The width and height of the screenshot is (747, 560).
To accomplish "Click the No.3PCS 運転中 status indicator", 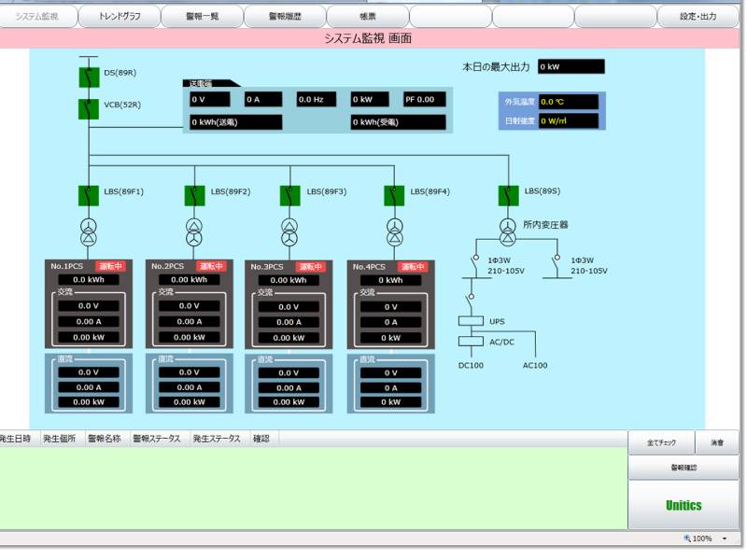I will click(312, 266).
